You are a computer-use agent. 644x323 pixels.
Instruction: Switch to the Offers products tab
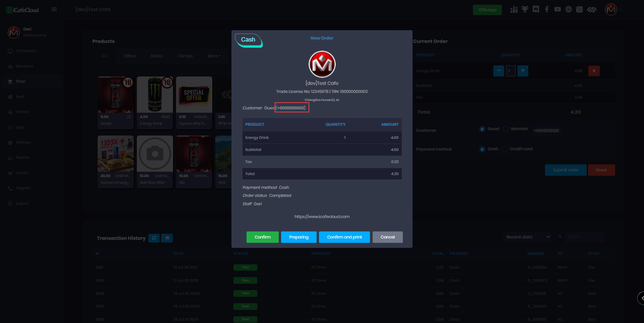pyautogui.click(x=130, y=56)
